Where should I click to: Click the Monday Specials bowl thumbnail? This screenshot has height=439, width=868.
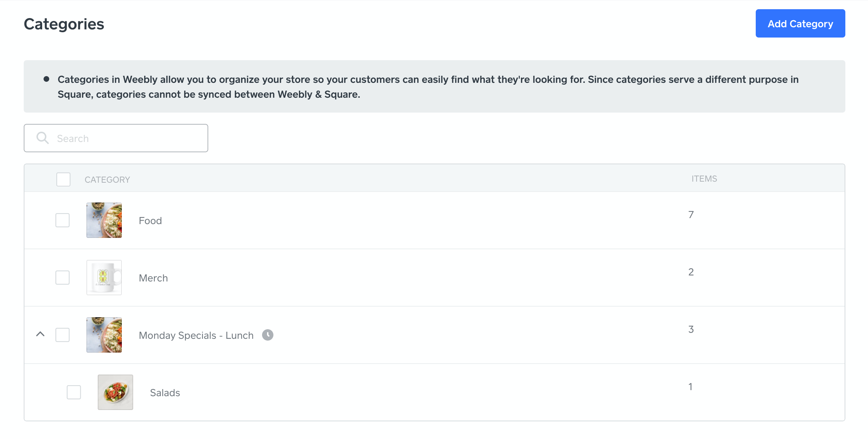click(x=104, y=335)
